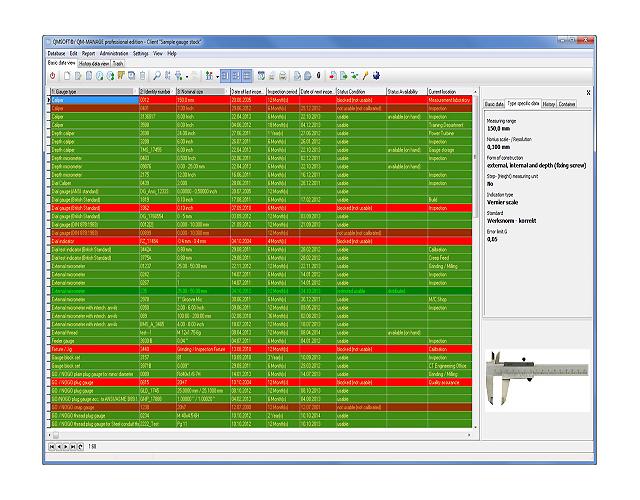Sort by the '2: Identity number' column header

(x=157, y=91)
